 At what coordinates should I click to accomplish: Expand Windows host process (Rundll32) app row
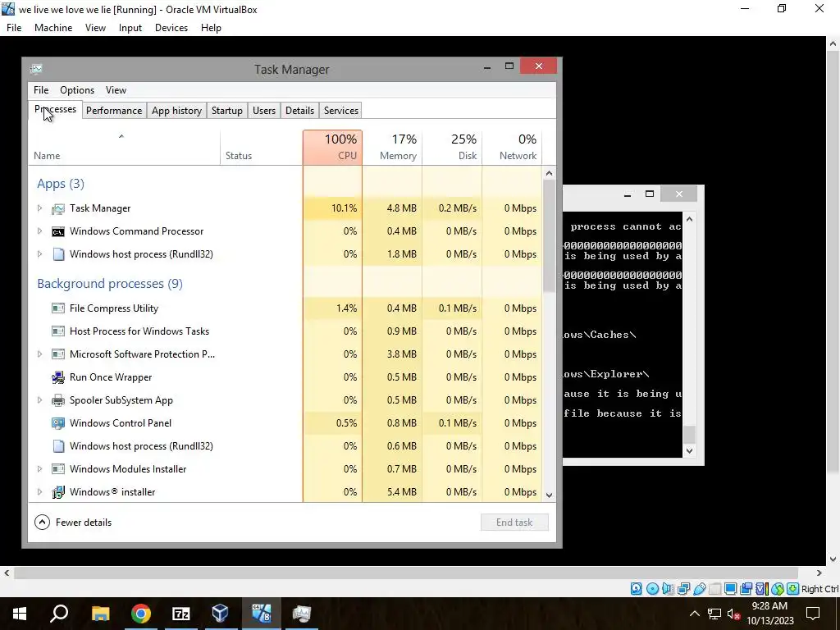(x=39, y=254)
